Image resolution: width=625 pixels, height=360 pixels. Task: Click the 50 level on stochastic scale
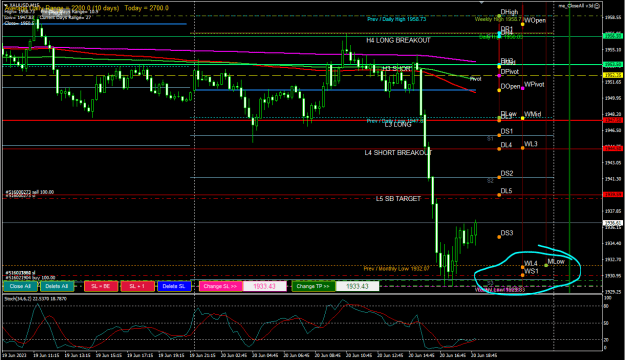(606, 323)
